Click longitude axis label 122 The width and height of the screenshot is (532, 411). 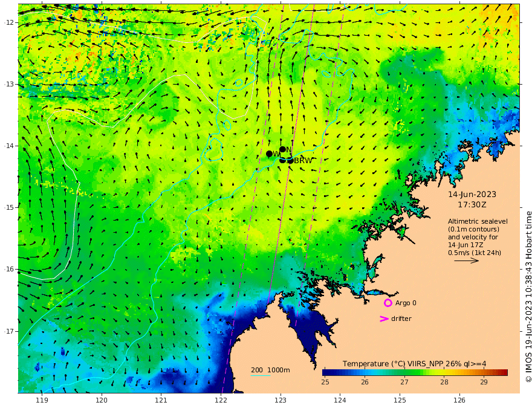click(221, 400)
